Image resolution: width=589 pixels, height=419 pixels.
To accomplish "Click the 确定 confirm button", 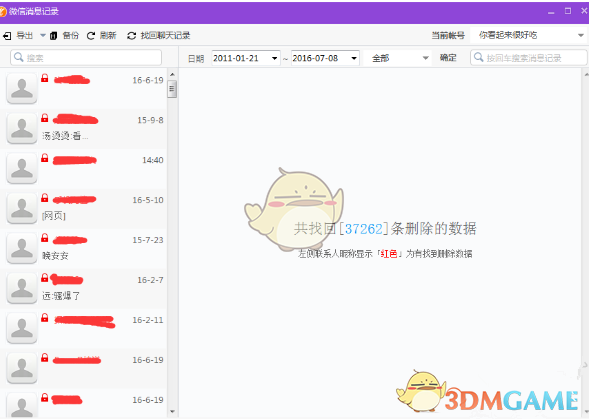I will [448, 57].
